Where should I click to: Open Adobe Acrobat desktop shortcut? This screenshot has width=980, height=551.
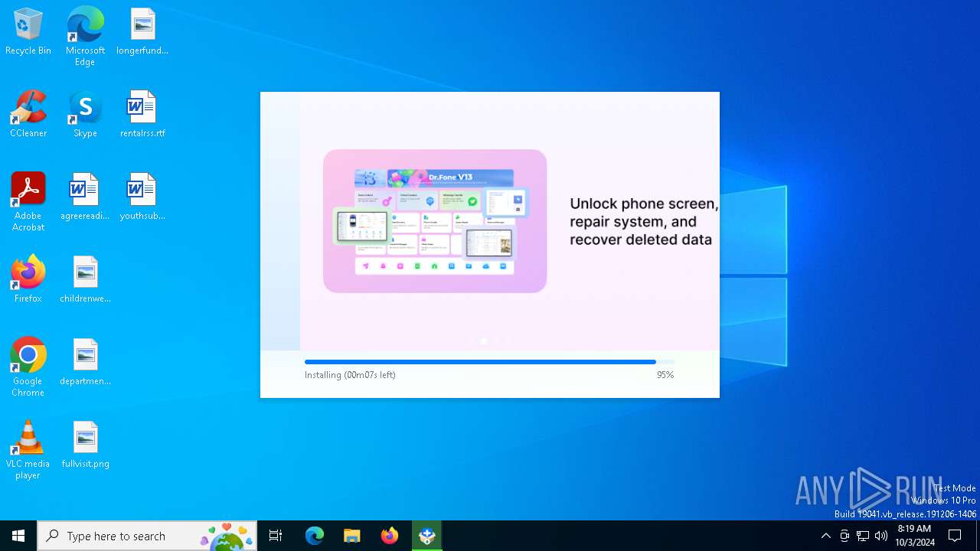(28, 202)
